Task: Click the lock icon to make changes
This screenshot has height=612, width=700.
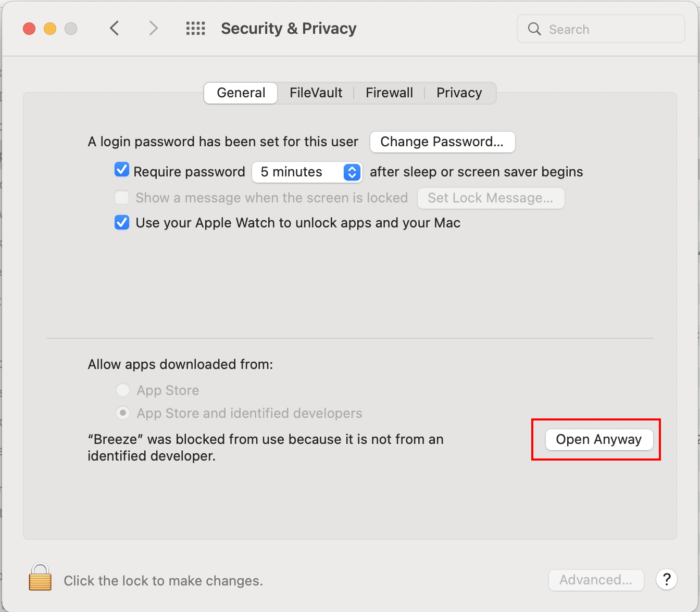Action: 40,577
